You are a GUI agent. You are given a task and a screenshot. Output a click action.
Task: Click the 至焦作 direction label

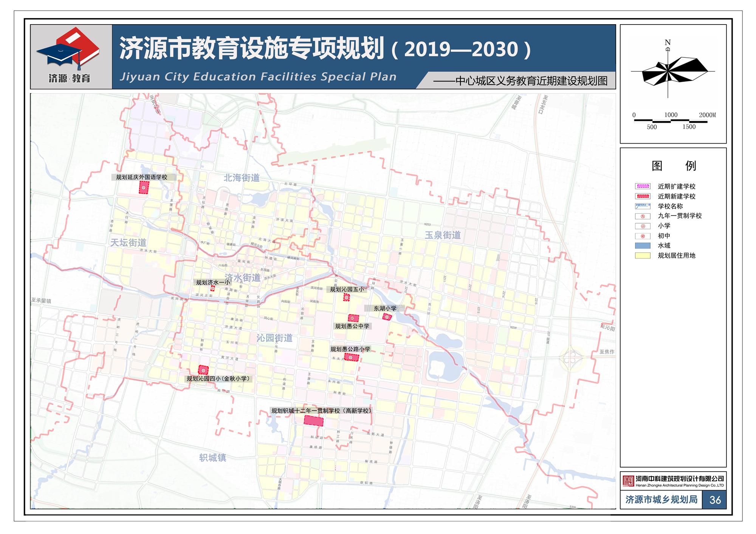pyautogui.click(x=607, y=352)
